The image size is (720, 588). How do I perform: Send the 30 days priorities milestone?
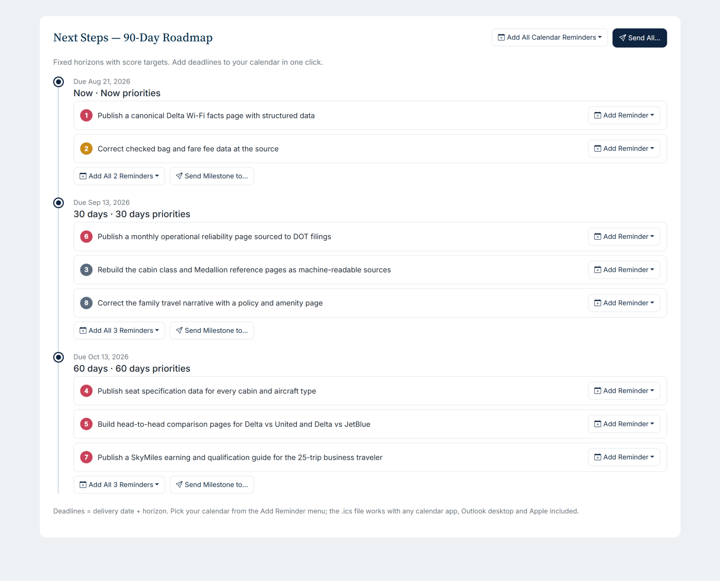pyautogui.click(x=211, y=331)
